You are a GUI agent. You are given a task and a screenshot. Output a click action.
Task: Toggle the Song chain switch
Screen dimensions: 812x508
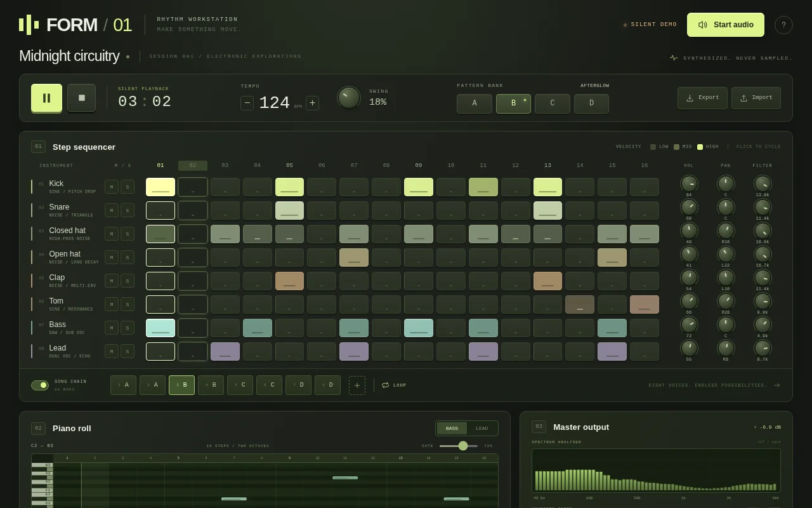pos(40,385)
